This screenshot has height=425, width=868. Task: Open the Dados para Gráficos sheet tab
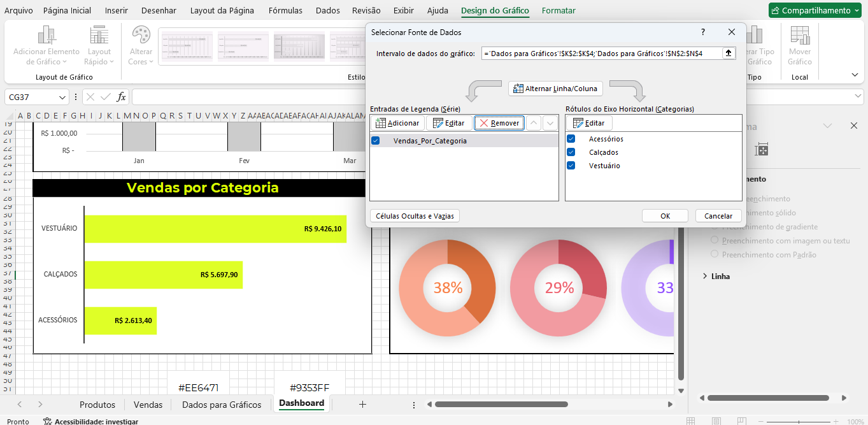222,405
